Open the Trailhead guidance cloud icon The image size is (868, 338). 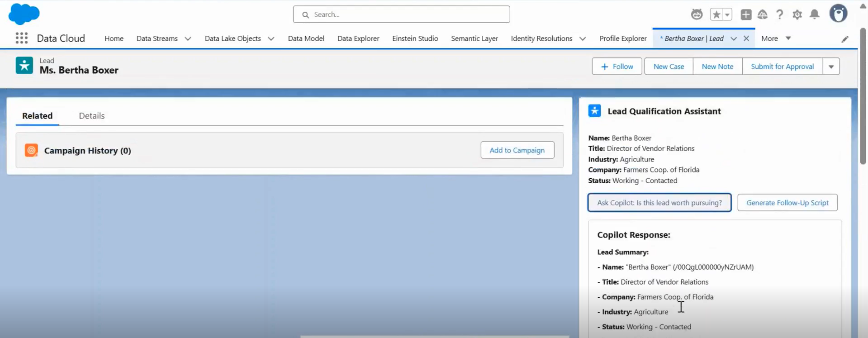tap(763, 14)
